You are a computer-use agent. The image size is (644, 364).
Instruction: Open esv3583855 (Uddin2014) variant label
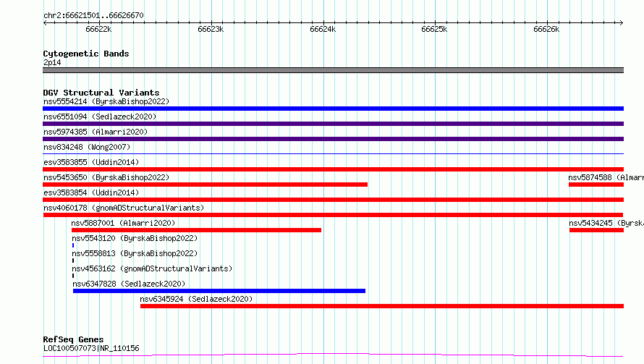(x=91, y=162)
